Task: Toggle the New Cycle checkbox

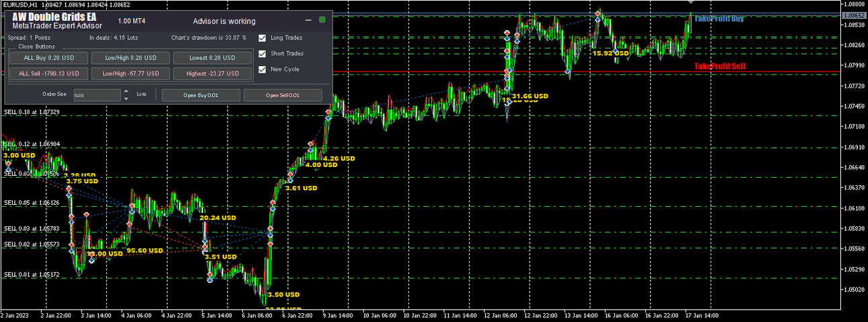Action: (262, 69)
